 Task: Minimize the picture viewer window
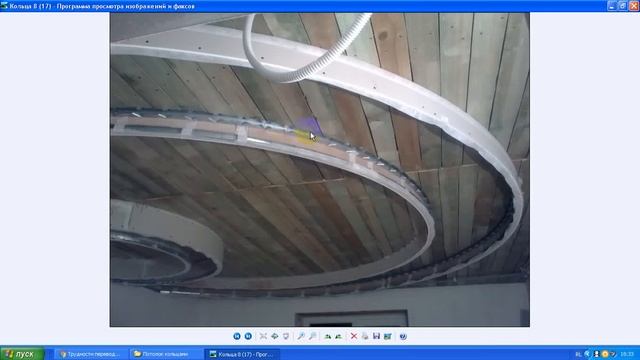[x=611, y=6]
